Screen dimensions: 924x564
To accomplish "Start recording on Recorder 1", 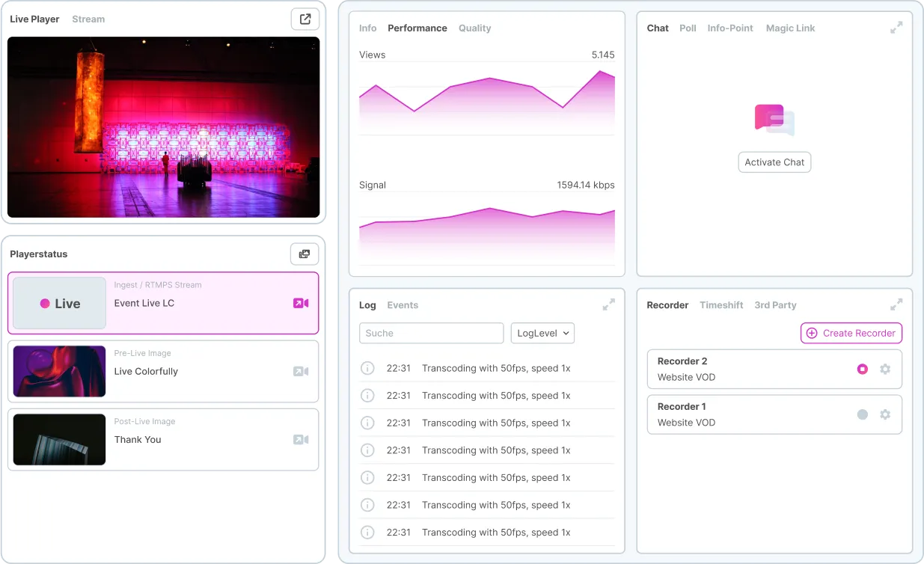I will pyautogui.click(x=863, y=414).
